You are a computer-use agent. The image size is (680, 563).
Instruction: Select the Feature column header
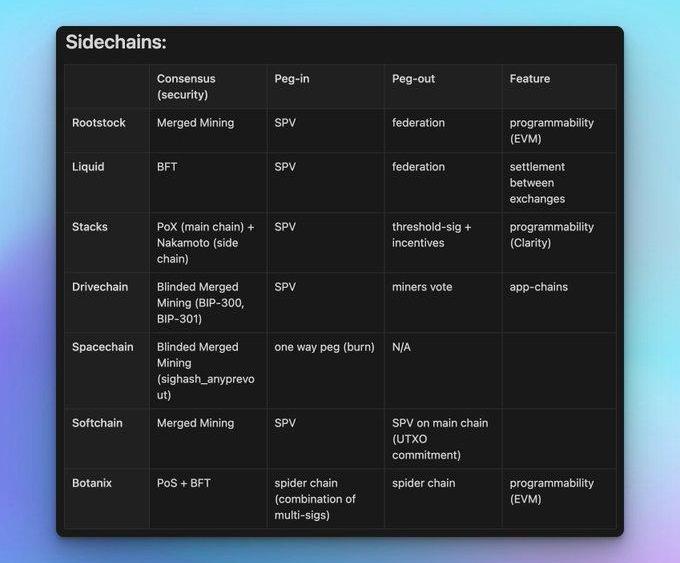click(530, 79)
